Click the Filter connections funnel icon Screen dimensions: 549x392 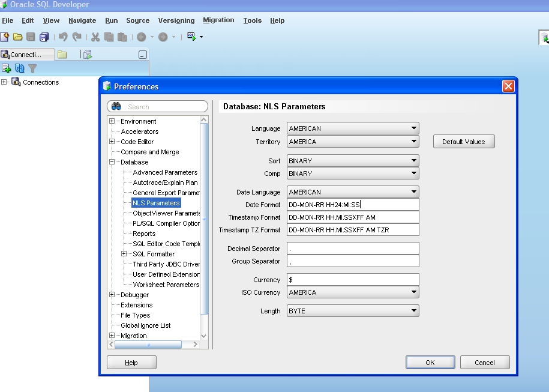[x=32, y=68]
